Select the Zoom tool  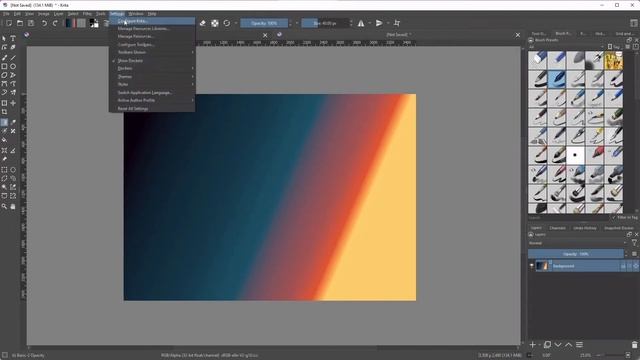click(4, 207)
